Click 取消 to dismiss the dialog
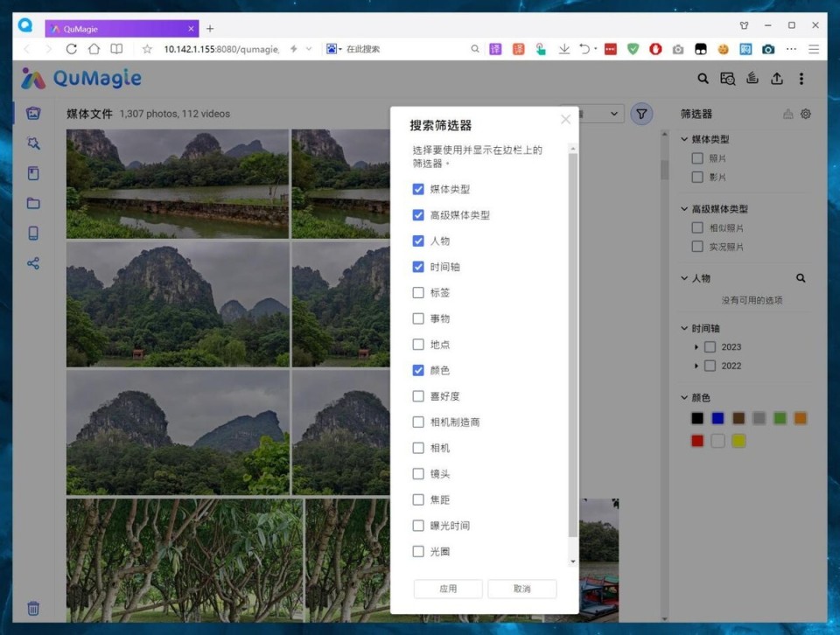This screenshot has height=635, width=840. (x=522, y=589)
